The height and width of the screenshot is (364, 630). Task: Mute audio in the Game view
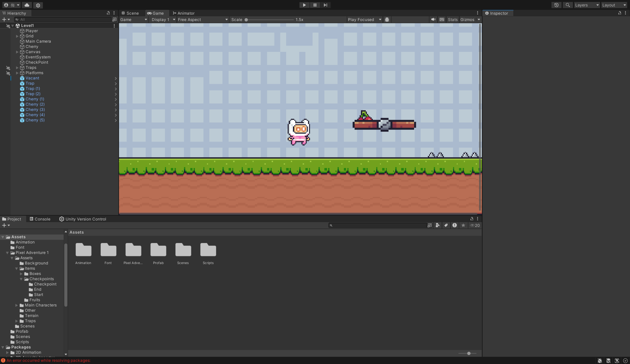click(x=433, y=19)
